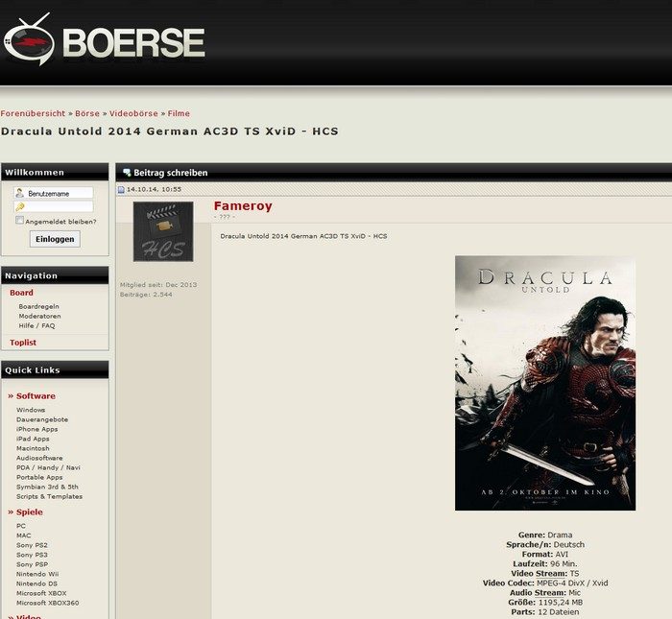Expand the Spiele quick links section
Image resolution: width=672 pixels, height=619 pixels.
[x=30, y=512]
